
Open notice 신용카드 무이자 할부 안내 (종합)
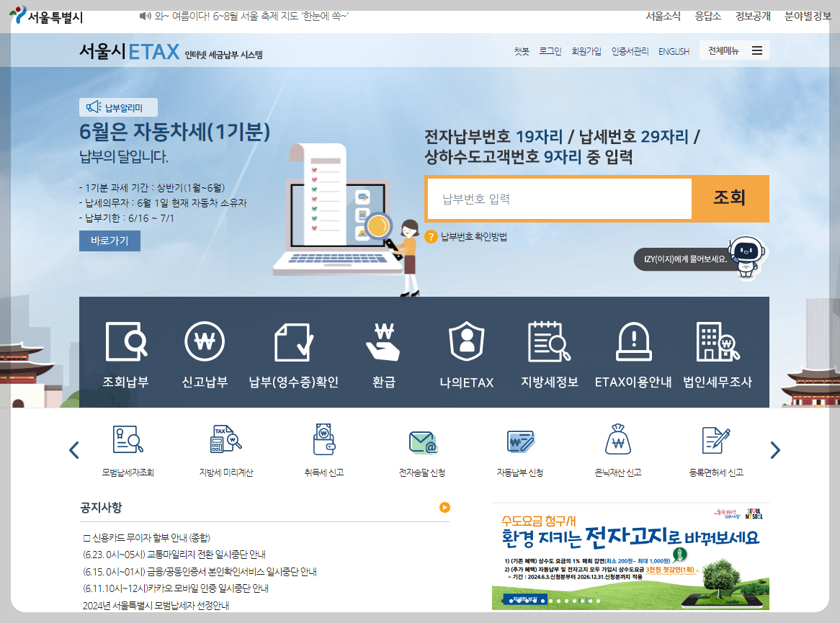(x=147, y=537)
